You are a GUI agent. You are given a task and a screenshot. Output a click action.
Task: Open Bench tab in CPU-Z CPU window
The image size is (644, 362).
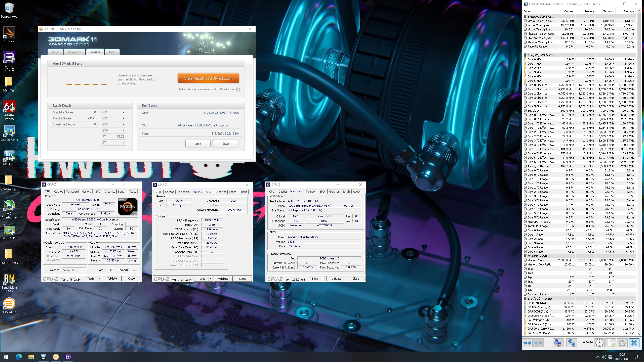[x=122, y=192]
